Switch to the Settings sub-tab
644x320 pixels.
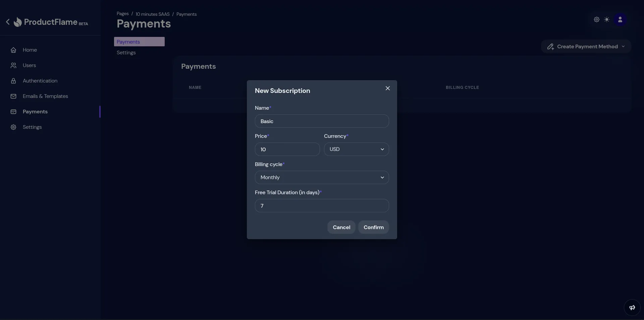point(126,53)
